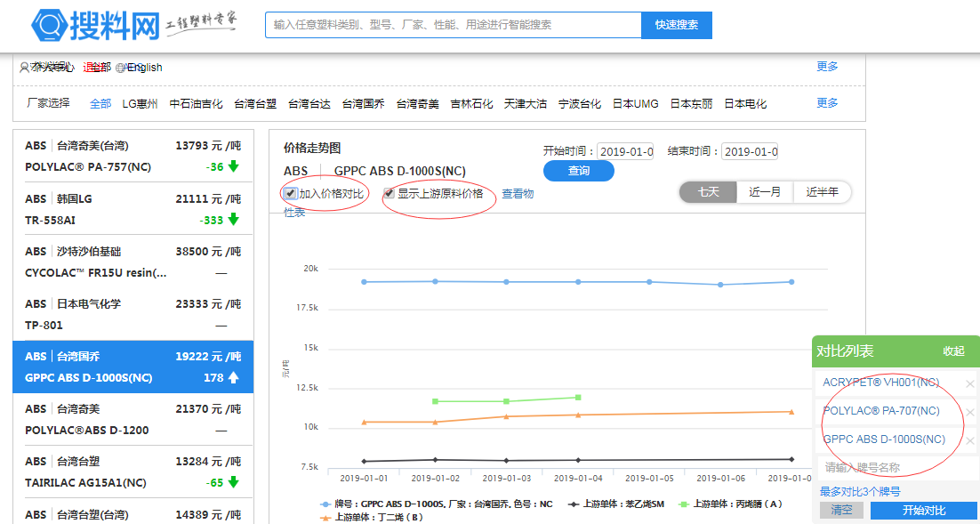Click green down arrow beside TAIRILAC AG15A1(NC)
Screen dimensions: 980x524
[234, 482]
